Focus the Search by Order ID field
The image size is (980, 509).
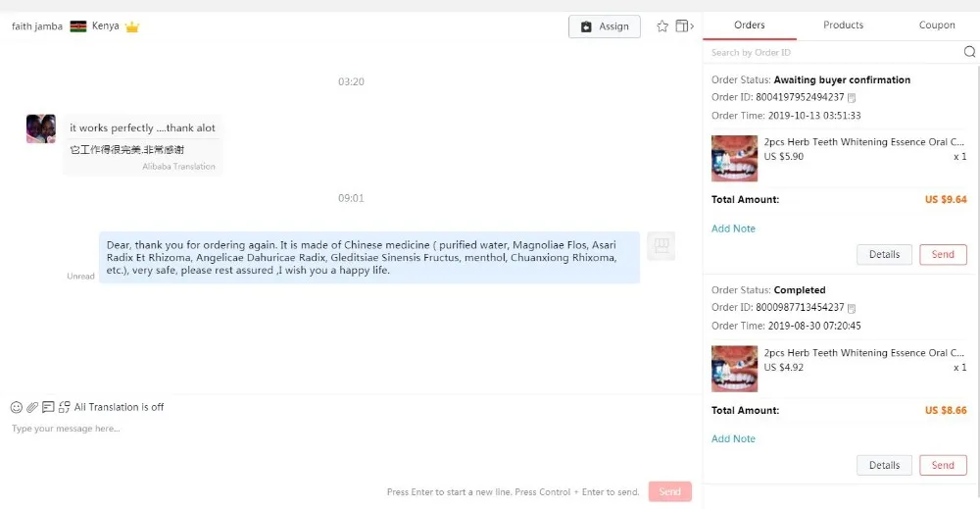point(834,53)
